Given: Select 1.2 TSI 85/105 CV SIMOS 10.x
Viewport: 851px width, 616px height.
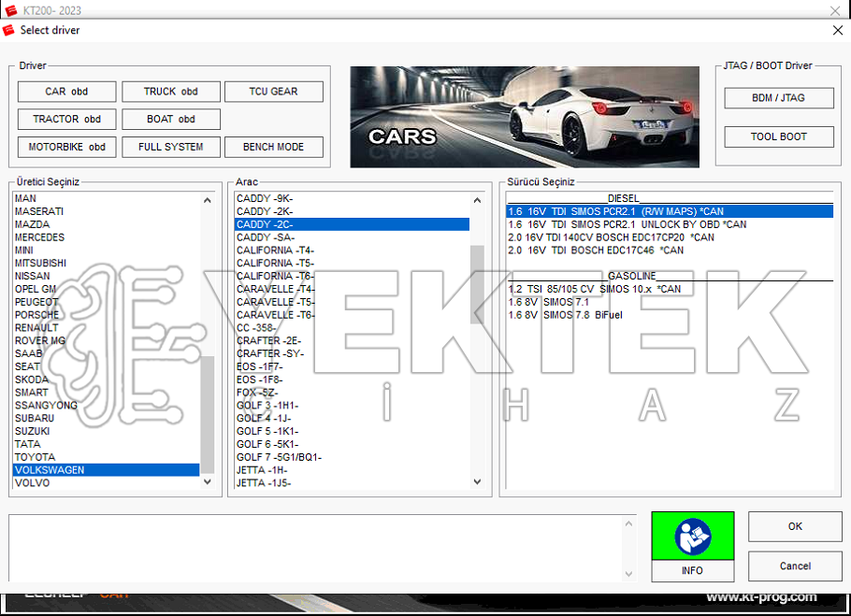Looking at the screenshot, I should coord(670,289).
